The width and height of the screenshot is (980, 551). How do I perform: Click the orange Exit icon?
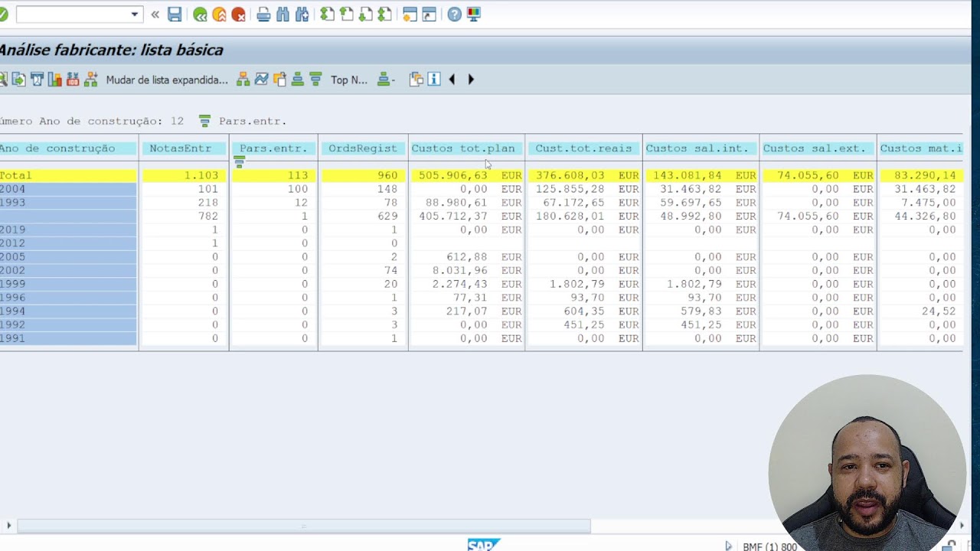pos(219,15)
